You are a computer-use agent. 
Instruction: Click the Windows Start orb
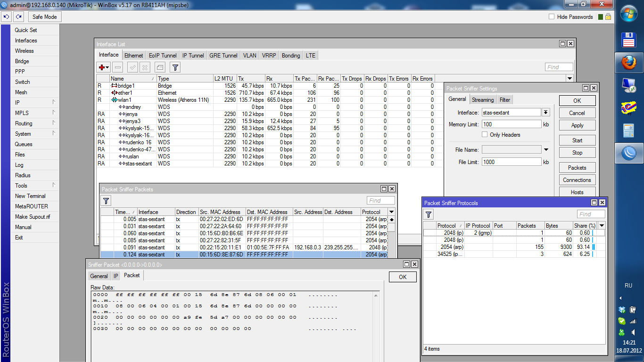coord(629,15)
